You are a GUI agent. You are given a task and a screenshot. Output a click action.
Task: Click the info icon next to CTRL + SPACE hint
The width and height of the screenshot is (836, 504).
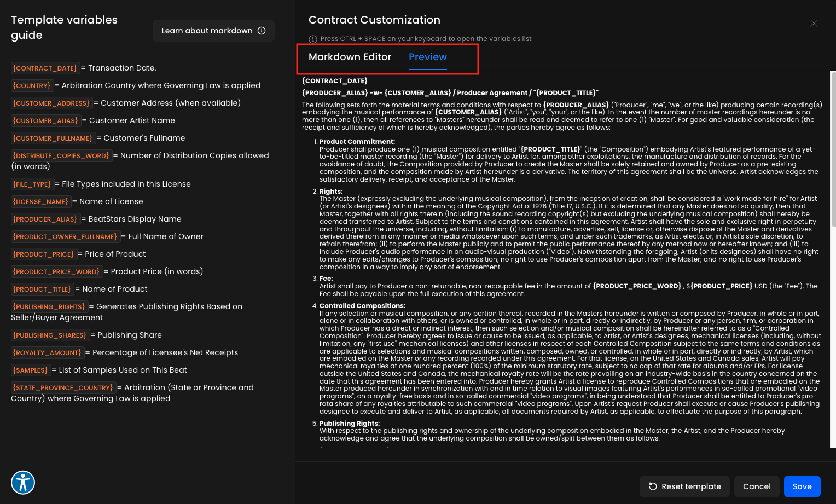(313, 39)
